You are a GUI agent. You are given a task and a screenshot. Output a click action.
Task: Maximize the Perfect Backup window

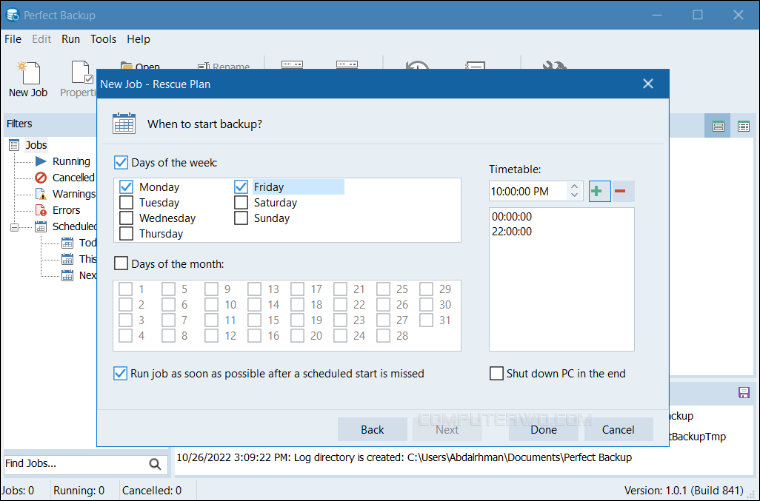coord(697,15)
